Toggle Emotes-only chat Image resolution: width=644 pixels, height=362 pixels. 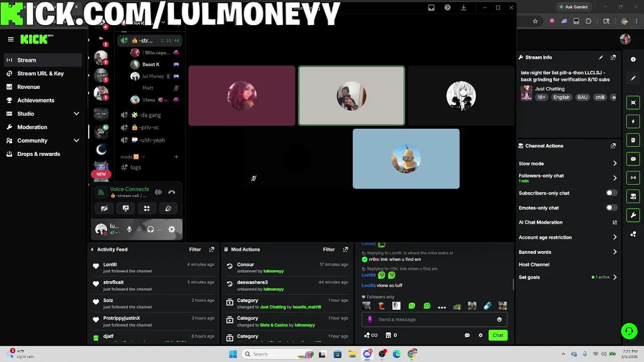[x=611, y=208]
